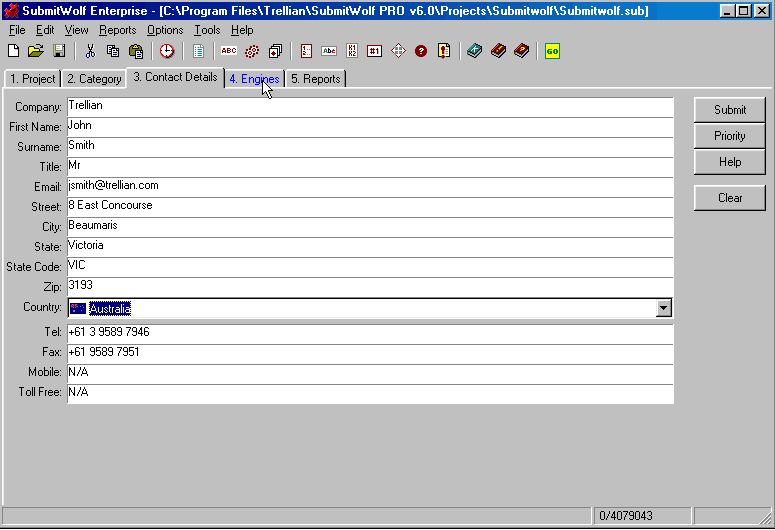The width and height of the screenshot is (775, 530).
Task: Click the stacked cards icon
Action: [x=275, y=51]
